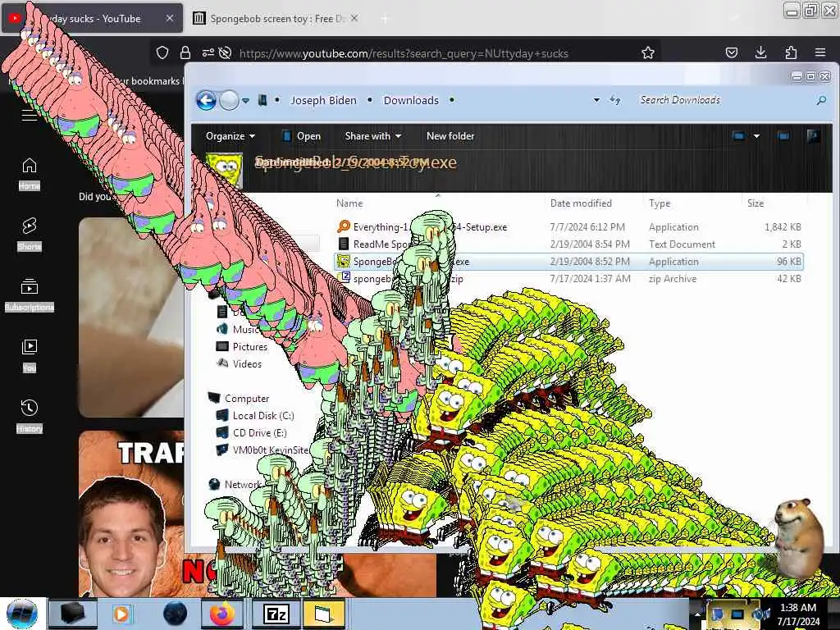The width and height of the screenshot is (840, 630).
Task: Click the Downloads breadcrumb
Action: click(x=411, y=100)
